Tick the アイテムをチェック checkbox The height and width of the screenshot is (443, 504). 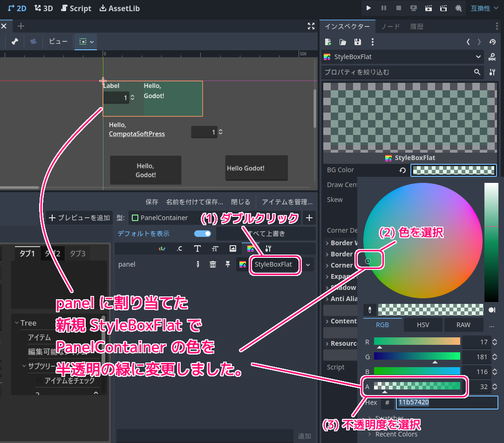(x=40, y=381)
